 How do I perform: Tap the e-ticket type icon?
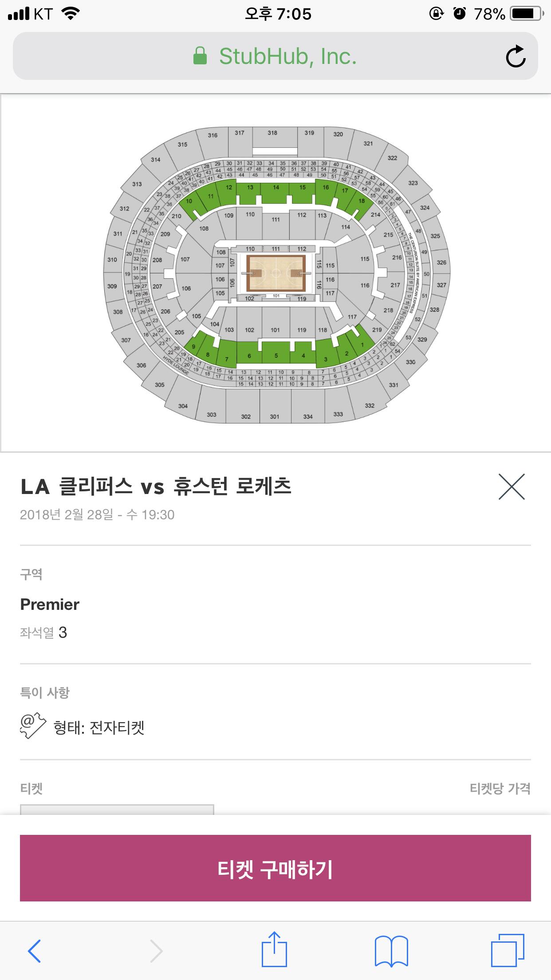pyautogui.click(x=33, y=726)
